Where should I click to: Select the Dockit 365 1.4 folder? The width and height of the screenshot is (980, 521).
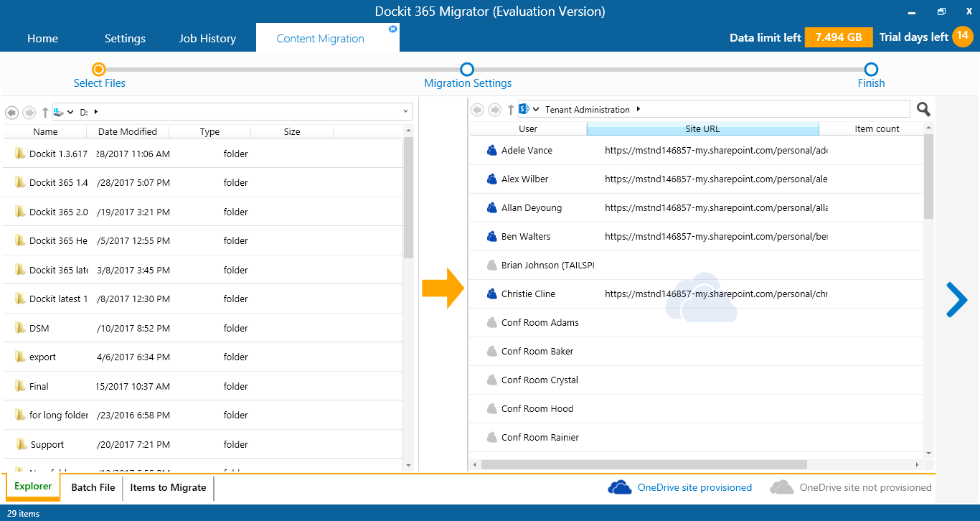pyautogui.click(x=202, y=182)
